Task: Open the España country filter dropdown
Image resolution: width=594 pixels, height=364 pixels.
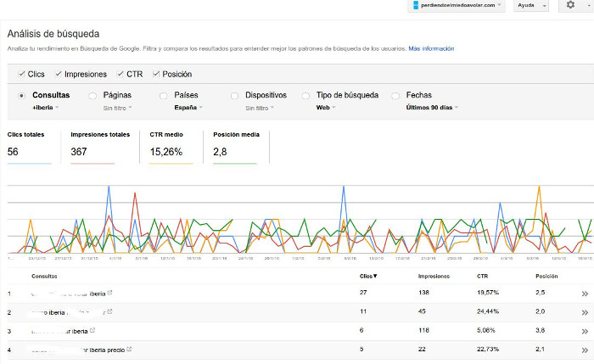Action: [x=188, y=108]
